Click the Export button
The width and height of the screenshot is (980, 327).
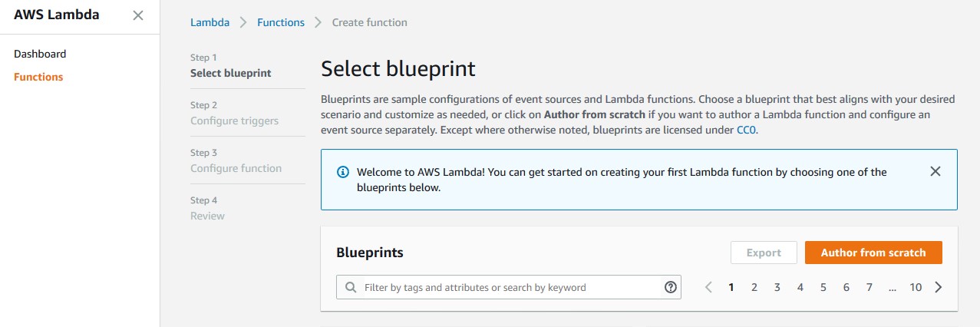pyautogui.click(x=763, y=253)
